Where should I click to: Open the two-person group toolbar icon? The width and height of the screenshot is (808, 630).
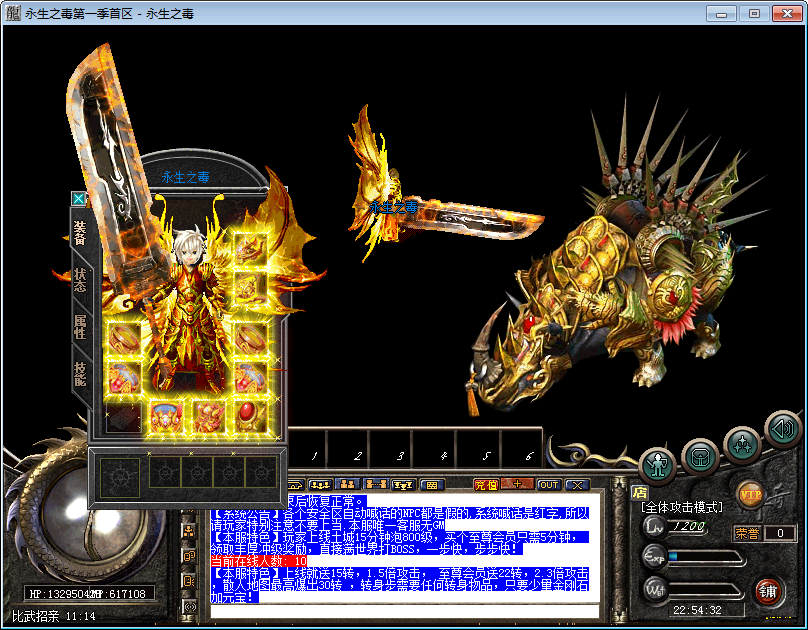click(347, 485)
